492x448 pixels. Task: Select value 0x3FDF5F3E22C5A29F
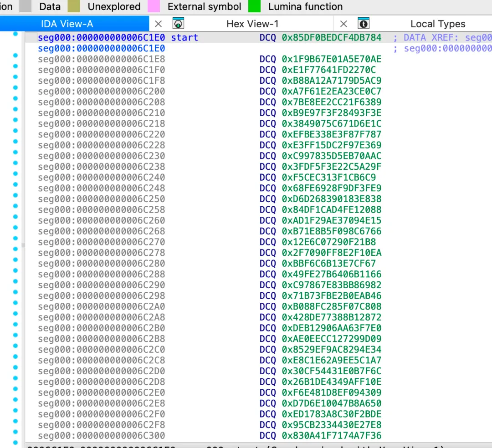[x=331, y=167]
